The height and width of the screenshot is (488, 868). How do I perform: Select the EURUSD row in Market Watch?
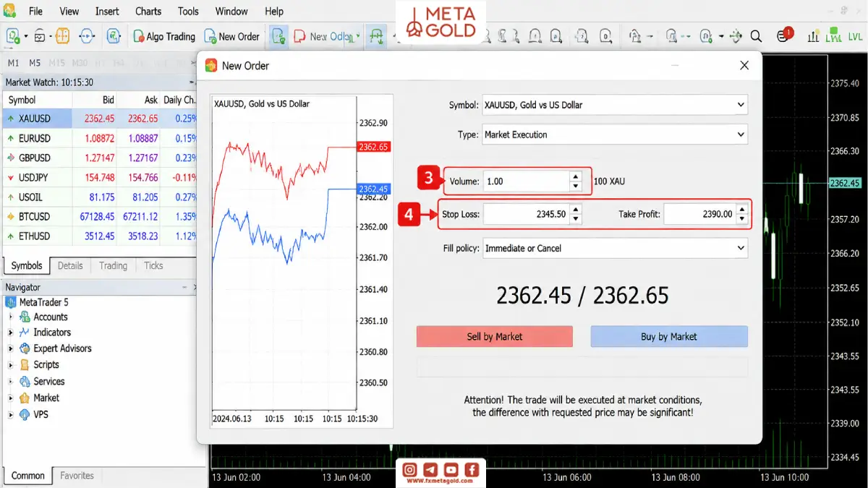tap(99, 138)
